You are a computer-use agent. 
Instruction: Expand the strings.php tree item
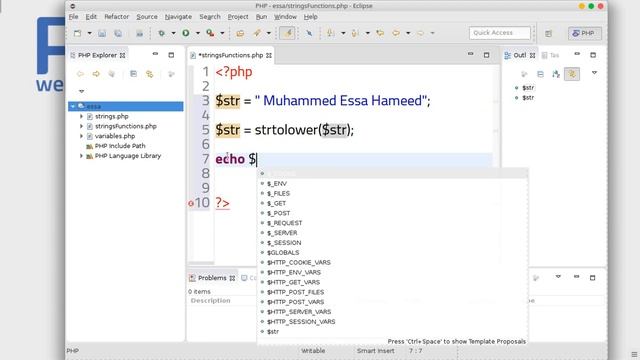[81, 116]
